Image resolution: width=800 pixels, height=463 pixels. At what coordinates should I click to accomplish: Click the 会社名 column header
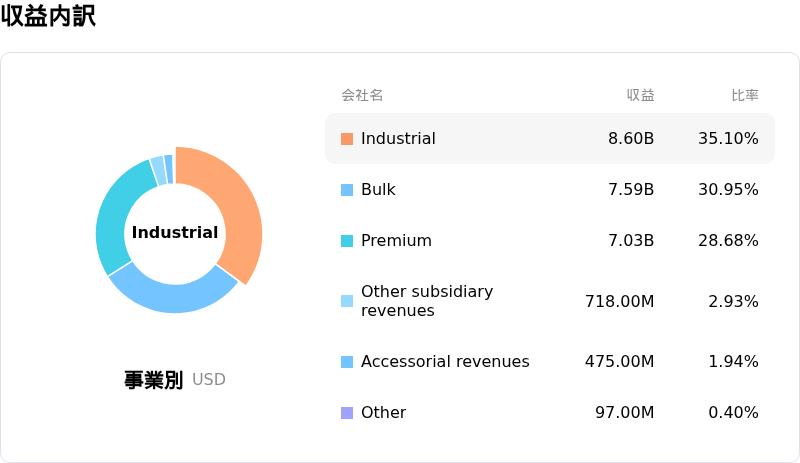pyautogui.click(x=362, y=95)
